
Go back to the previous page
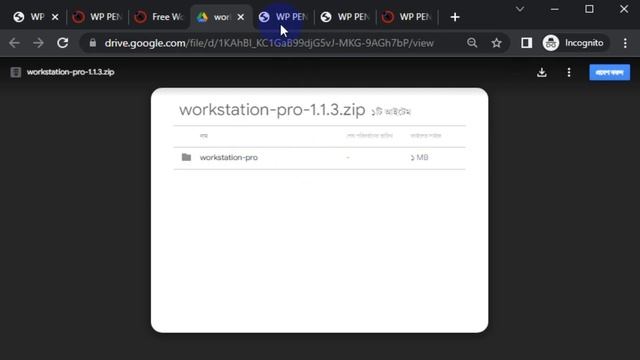coord(14,43)
